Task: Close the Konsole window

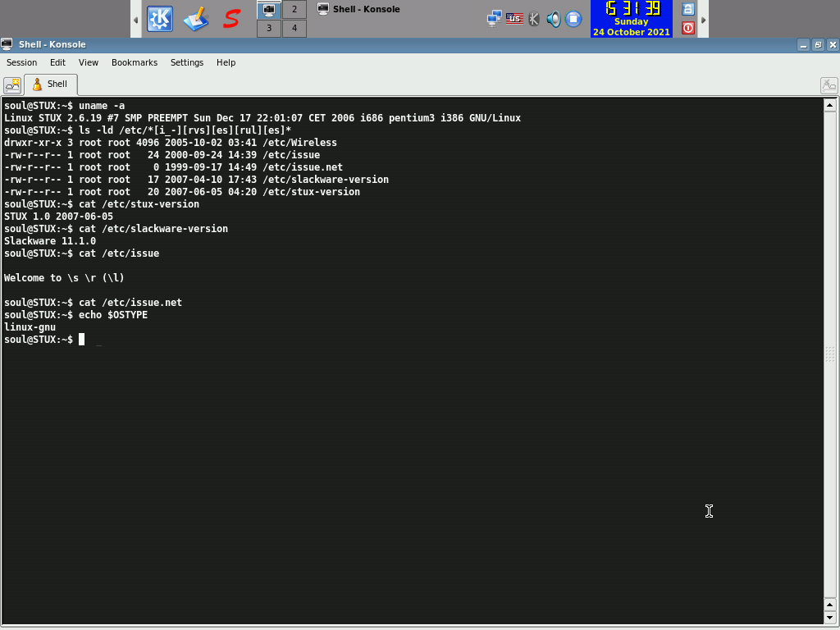Action: tap(833, 45)
